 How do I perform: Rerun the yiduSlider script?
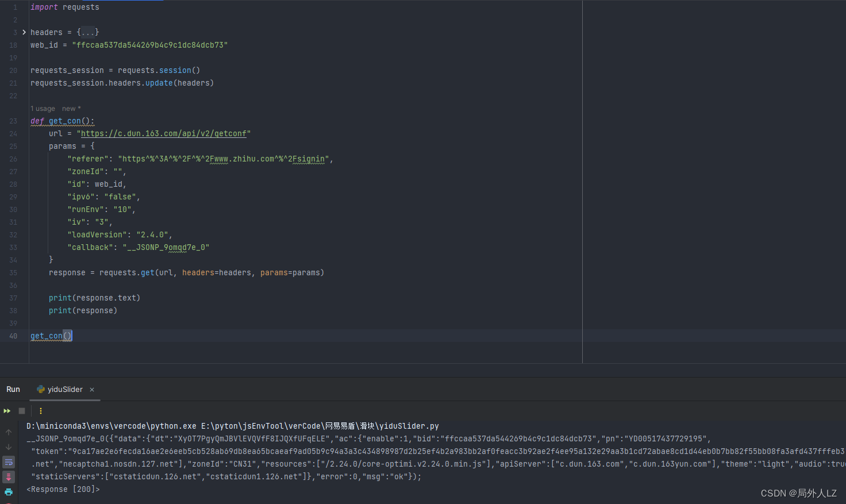pos(7,411)
